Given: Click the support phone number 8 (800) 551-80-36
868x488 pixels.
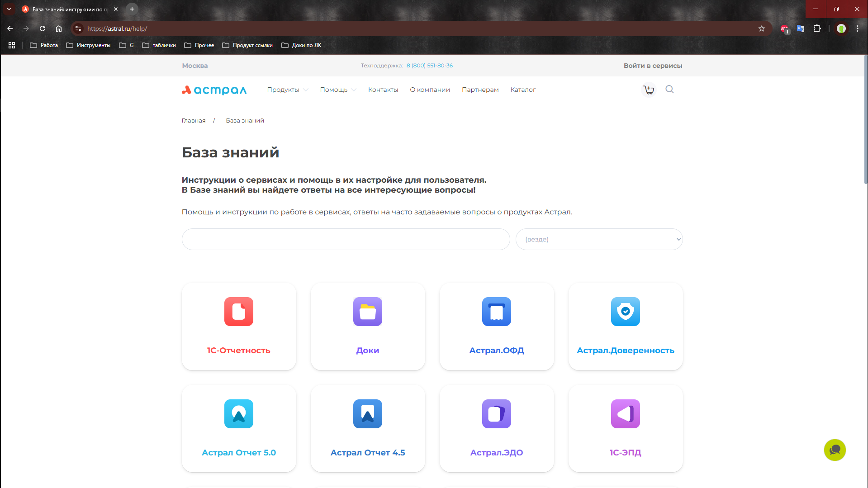Looking at the screenshot, I should [x=429, y=66].
